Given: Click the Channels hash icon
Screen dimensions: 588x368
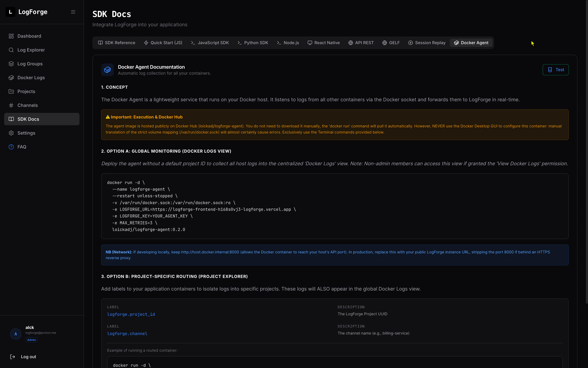Looking at the screenshot, I should tap(11, 105).
